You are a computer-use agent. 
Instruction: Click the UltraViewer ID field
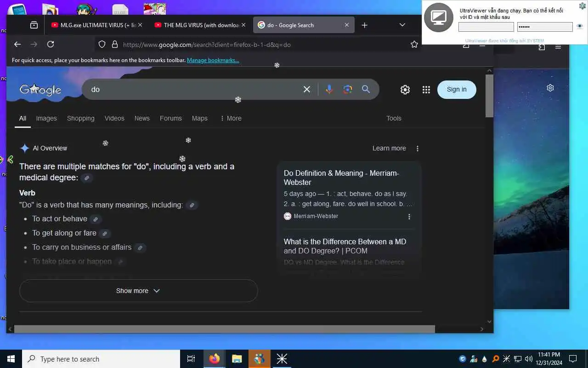tap(486, 27)
